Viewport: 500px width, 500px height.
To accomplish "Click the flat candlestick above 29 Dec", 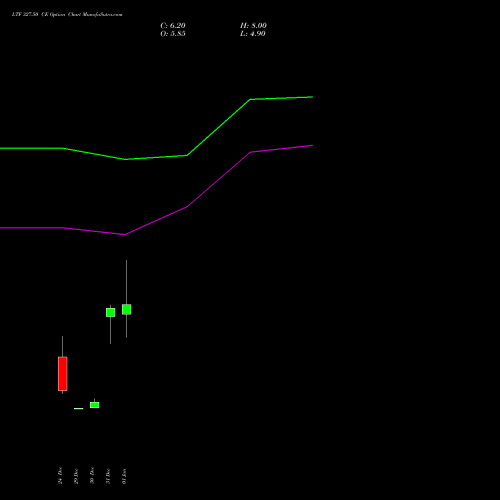I will (79, 408).
